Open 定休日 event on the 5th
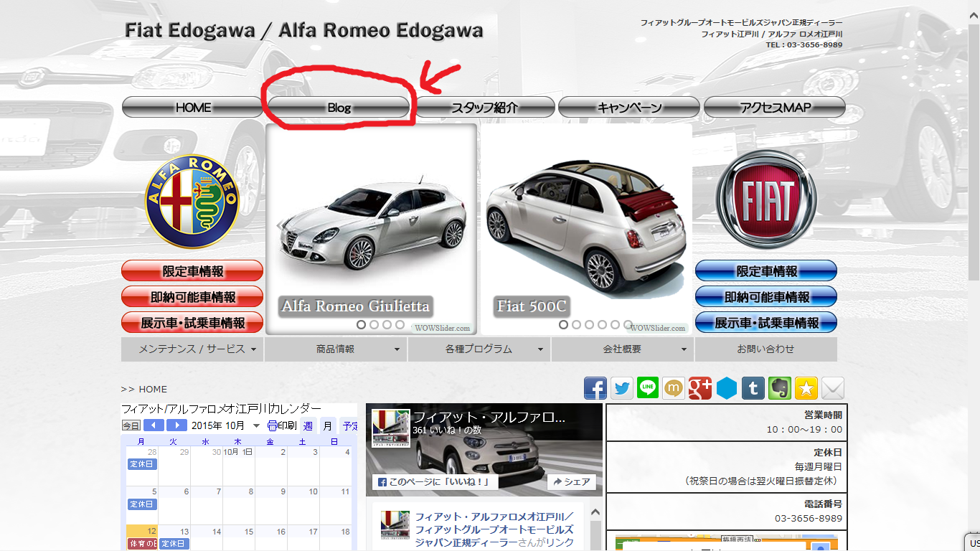Image resolution: width=980 pixels, height=551 pixels. pyautogui.click(x=142, y=504)
